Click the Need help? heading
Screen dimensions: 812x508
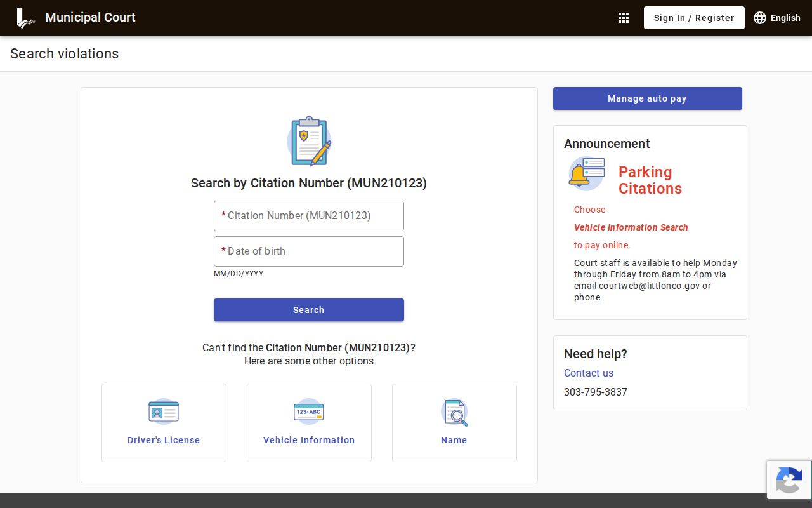[596, 354]
